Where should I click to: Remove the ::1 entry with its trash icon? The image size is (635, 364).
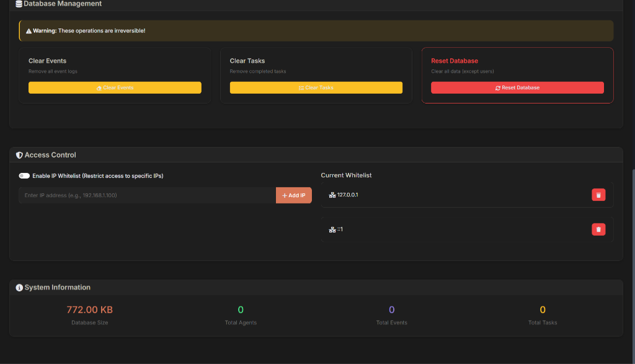(x=598, y=229)
